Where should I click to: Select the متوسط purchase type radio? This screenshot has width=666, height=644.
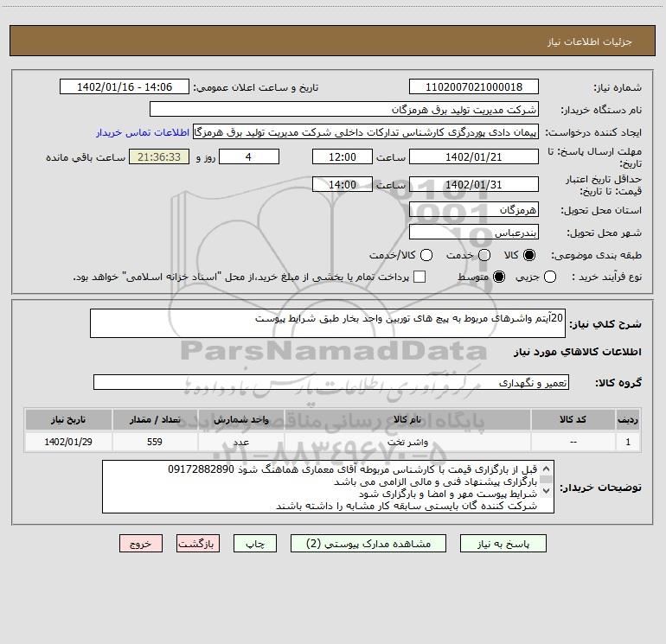[x=499, y=277]
